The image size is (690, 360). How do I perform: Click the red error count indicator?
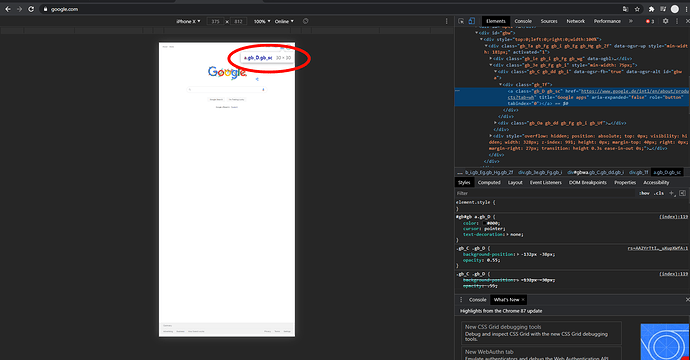tap(650, 21)
